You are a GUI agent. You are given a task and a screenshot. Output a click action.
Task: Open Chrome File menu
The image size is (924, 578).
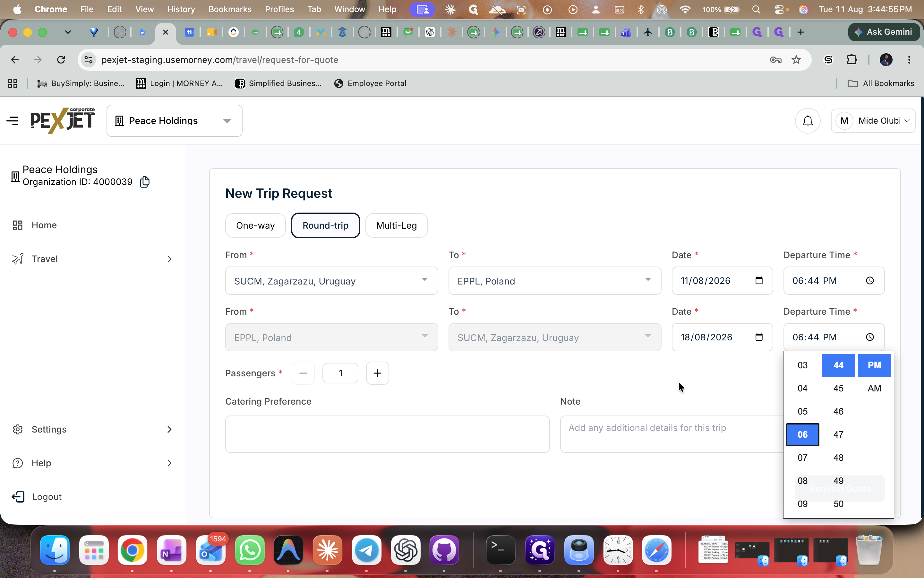pyautogui.click(x=87, y=9)
